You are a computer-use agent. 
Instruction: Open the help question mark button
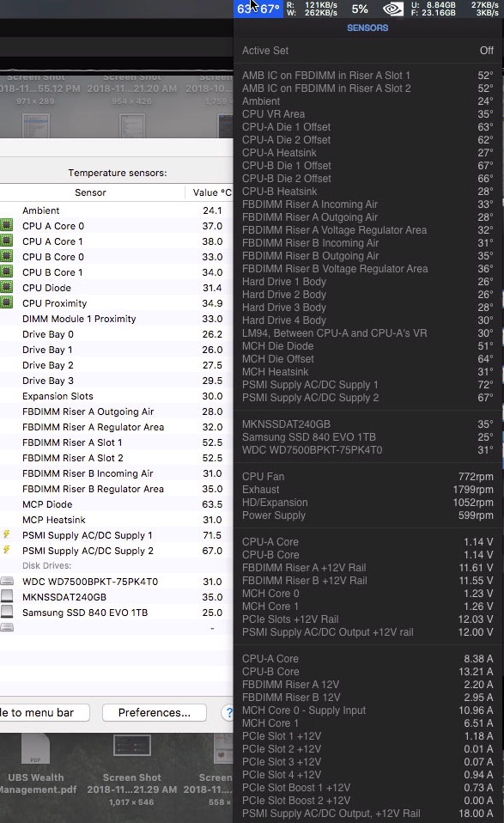[228, 712]
